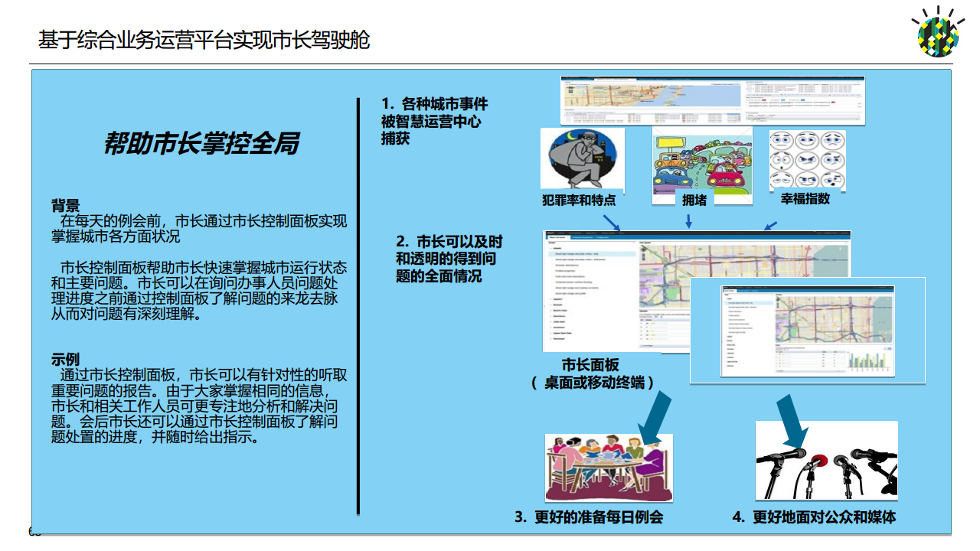Click the heading 帮助市长掌控全局
The width and height of the screenshot is (980, 551).
tap(203, 143)
